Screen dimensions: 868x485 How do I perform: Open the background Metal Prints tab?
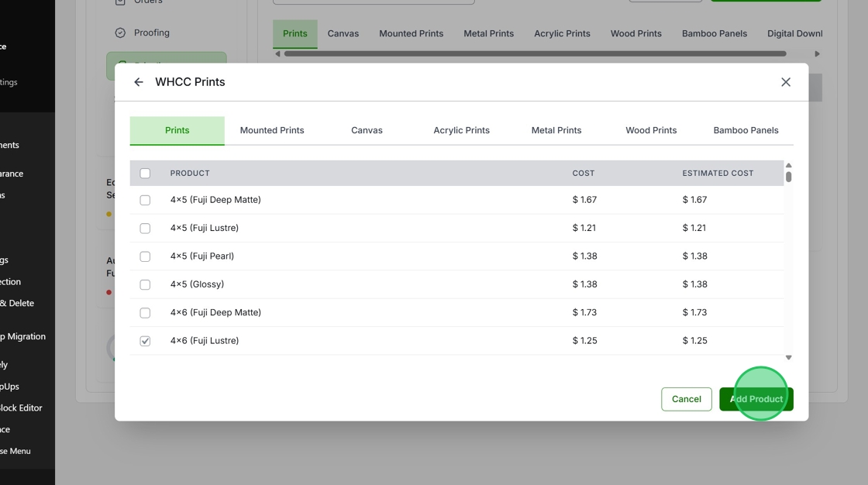(489, 34)
